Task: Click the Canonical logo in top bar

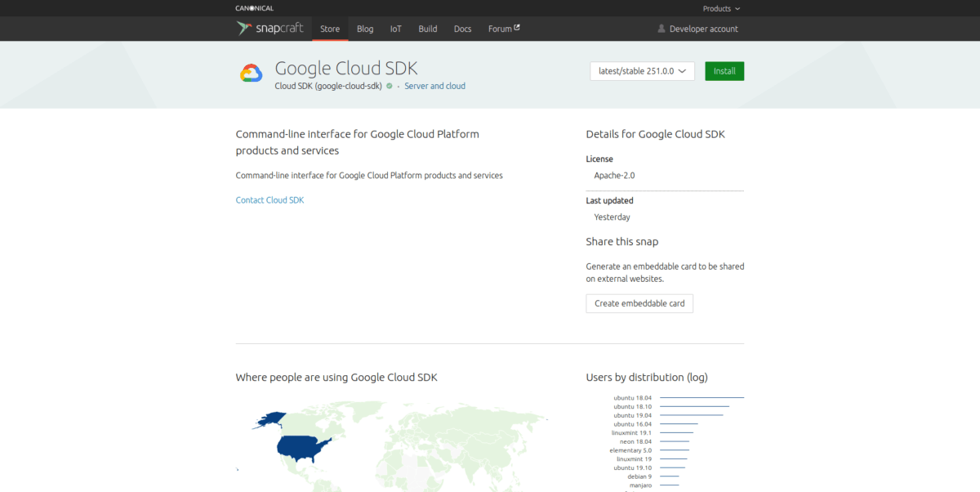Action: click(255, 8)
